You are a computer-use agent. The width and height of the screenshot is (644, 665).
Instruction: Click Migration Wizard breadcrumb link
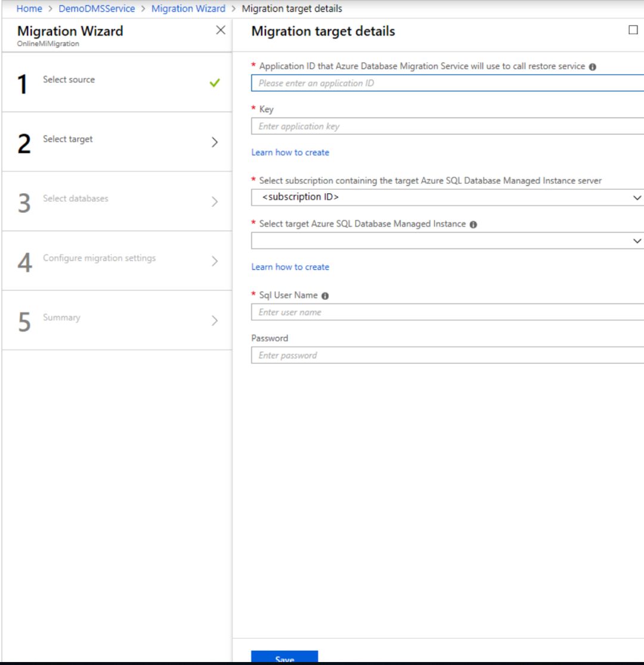[188, 8]
